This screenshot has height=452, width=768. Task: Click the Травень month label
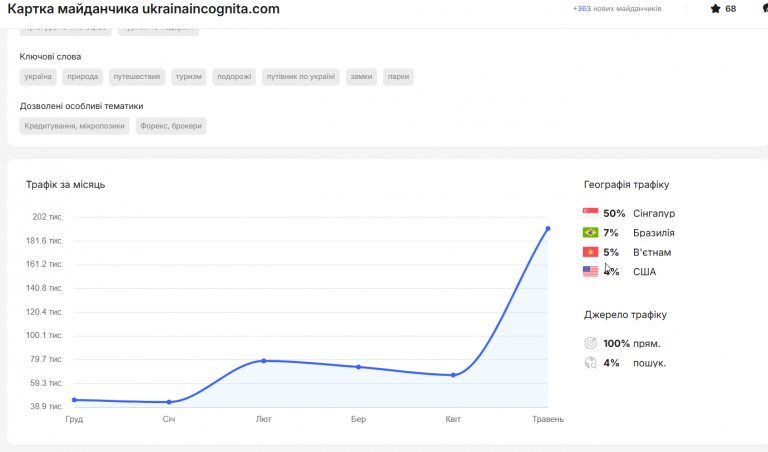pyautogui.click(x=548, y=419)
